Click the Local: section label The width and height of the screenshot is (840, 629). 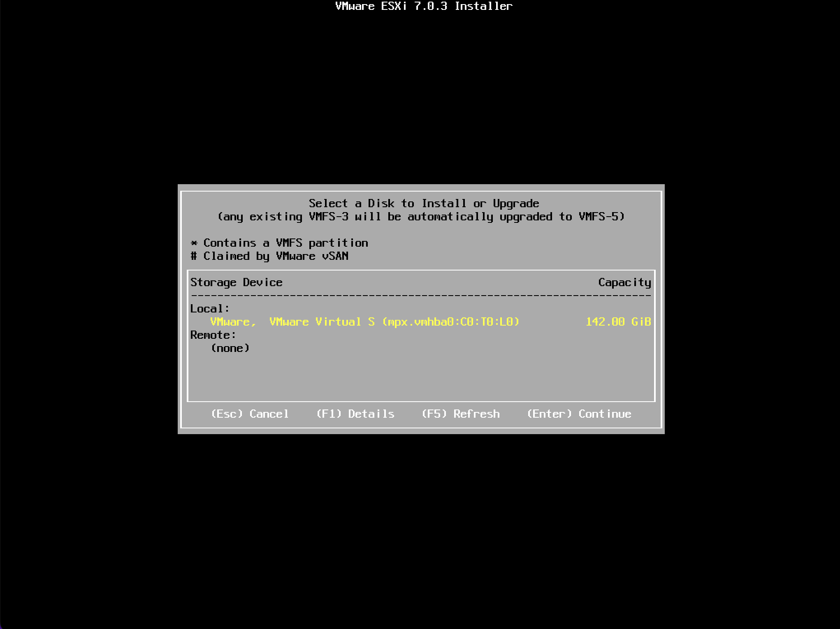coord(210,308)
